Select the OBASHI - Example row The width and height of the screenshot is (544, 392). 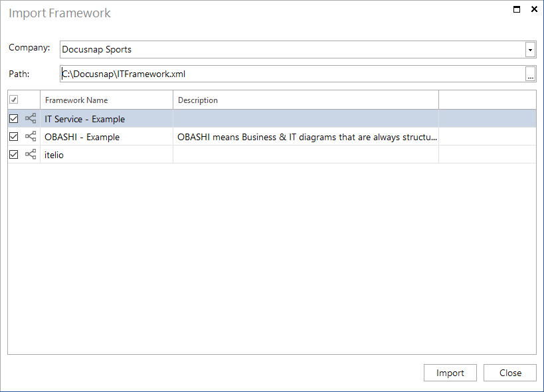272,137
